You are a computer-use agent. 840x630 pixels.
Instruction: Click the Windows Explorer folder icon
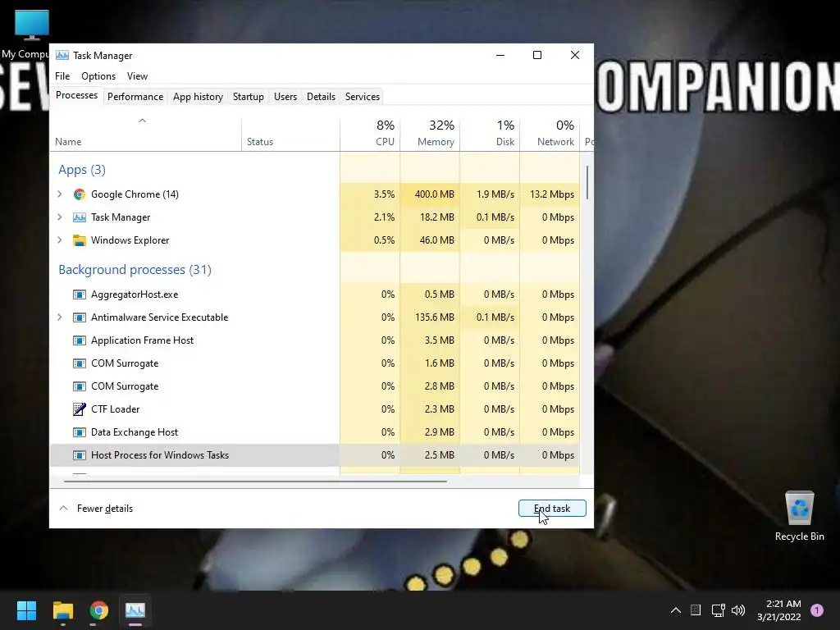tap(80, 240)
